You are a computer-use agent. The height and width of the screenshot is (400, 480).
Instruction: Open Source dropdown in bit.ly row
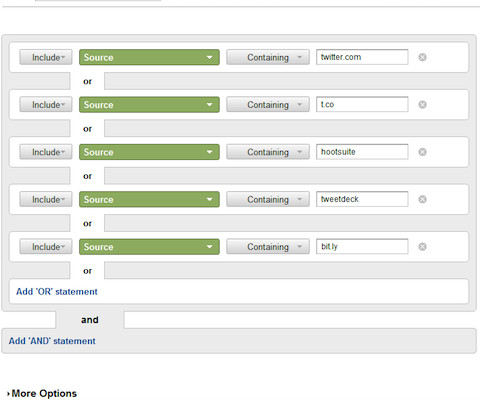[149, 247]
